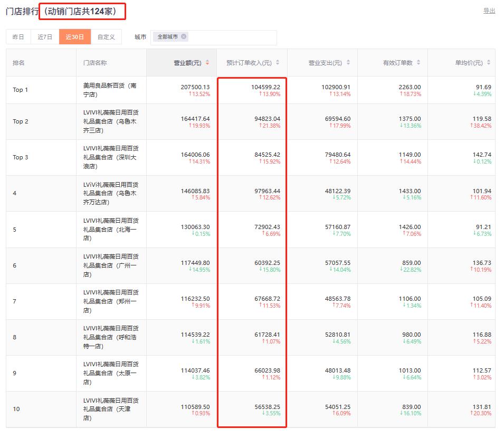
Task: Select store 美用良品新百货（南宁店）
Action: click(110, 90)
